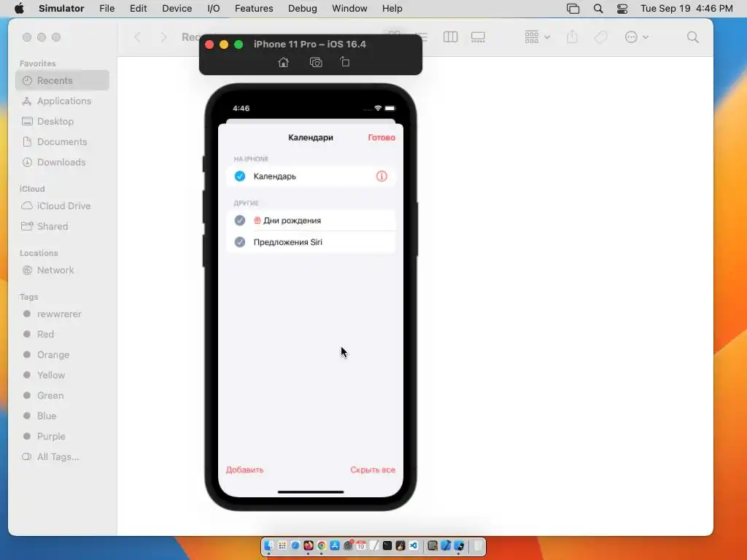Select the Purple tag
Image resolution: width=747 pixels, height=560 pixels.
tap(63, 436)
